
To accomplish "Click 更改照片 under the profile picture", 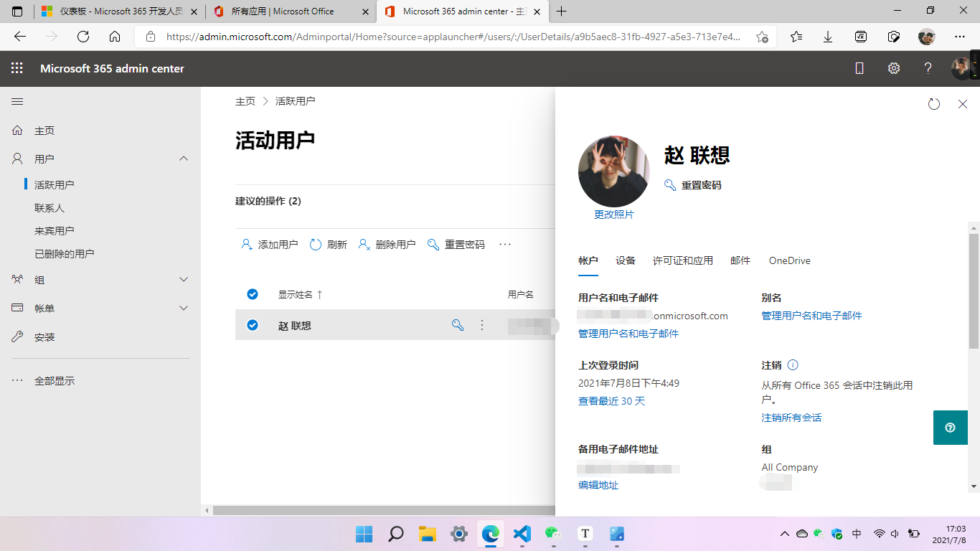I will click(614, 215).
